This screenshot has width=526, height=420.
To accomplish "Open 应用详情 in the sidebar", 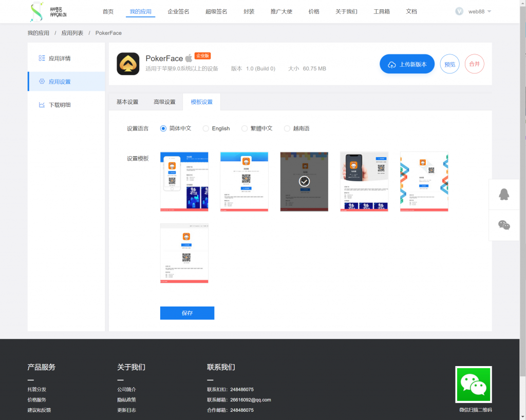I will [x=59, y=59].
